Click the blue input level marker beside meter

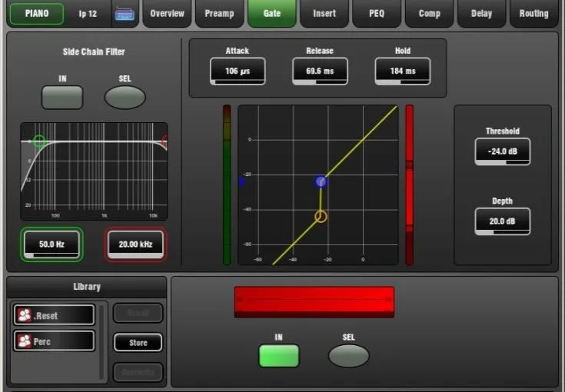coord(241,182)
